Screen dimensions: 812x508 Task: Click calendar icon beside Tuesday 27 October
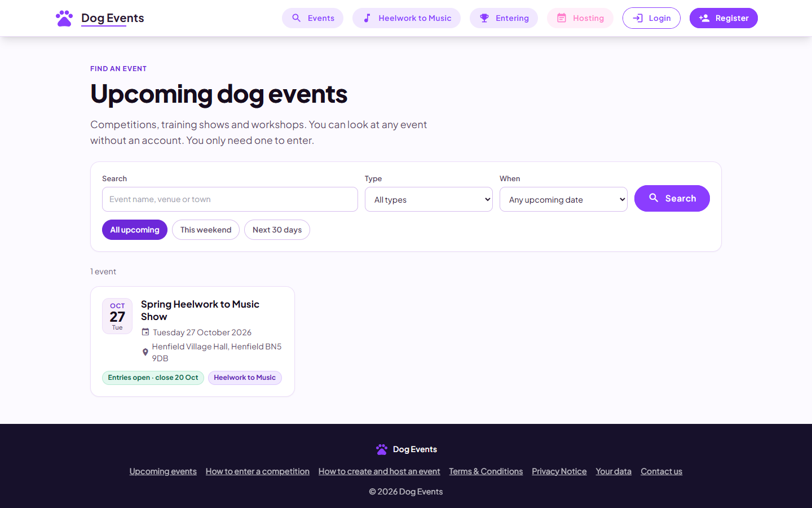tap(145, 332)
